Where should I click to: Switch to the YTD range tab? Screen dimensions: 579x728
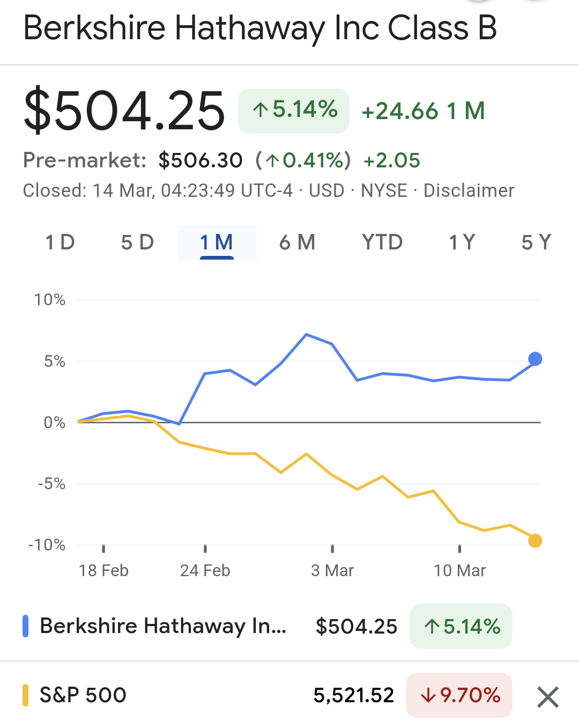click(382, 242)
